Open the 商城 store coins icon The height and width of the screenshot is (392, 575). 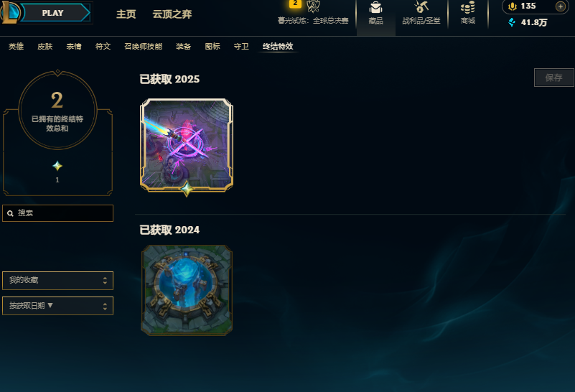(467, 7)
